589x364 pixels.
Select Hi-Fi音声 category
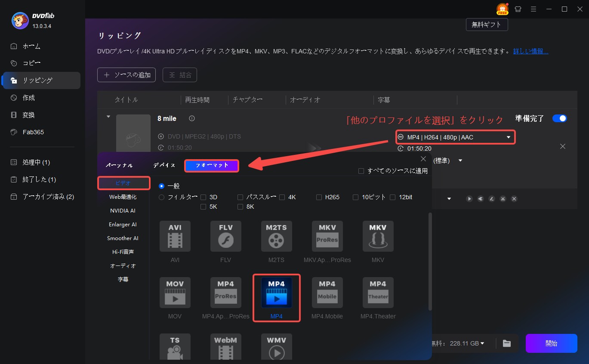tap(123, 252)
